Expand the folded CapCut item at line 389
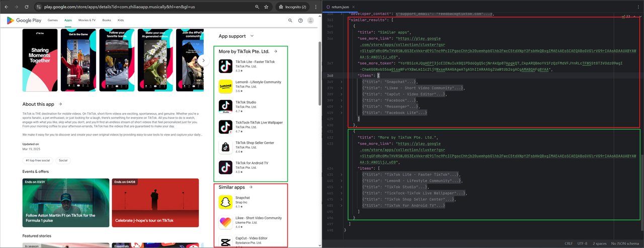This screenshot has height=248, width=644. tap(341, 94)
